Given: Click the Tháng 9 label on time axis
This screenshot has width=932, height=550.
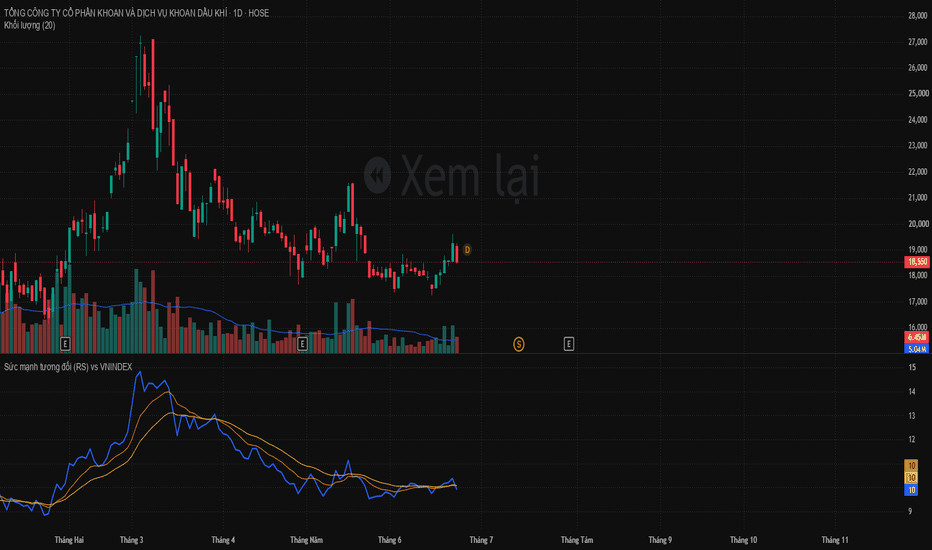Looking at the screenshot, I should click(x=660, y=540).
